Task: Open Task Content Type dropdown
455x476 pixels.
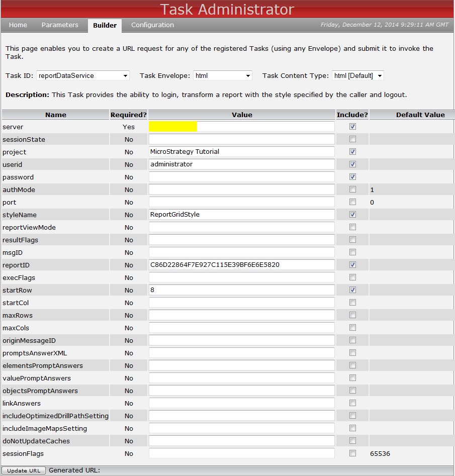Action: [358, 75]
